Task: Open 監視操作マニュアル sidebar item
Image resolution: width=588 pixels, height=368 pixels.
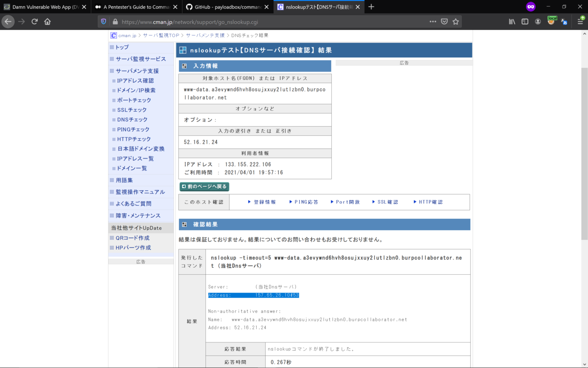Action: point(140,192)
